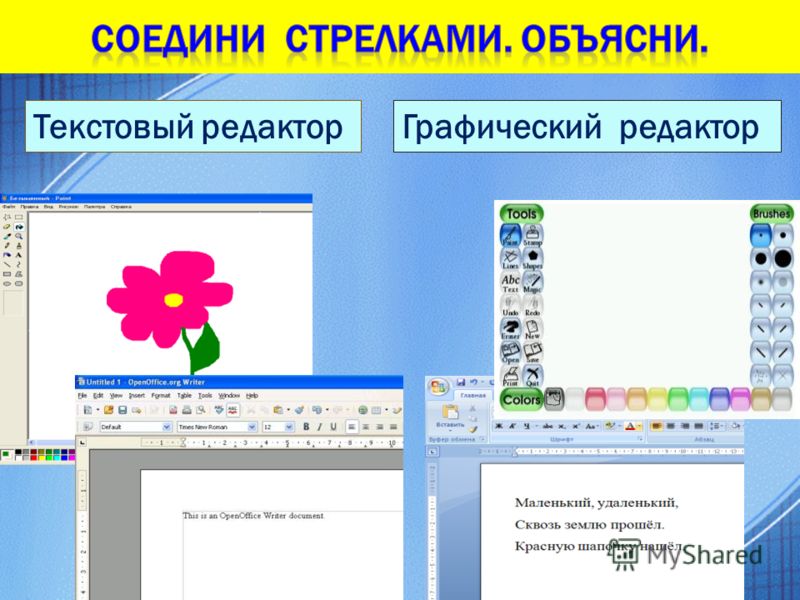Screen dimensions: 800x600
Task: Expand the Paste arrow in OpenOffice Writer
Action: (288, 410)
